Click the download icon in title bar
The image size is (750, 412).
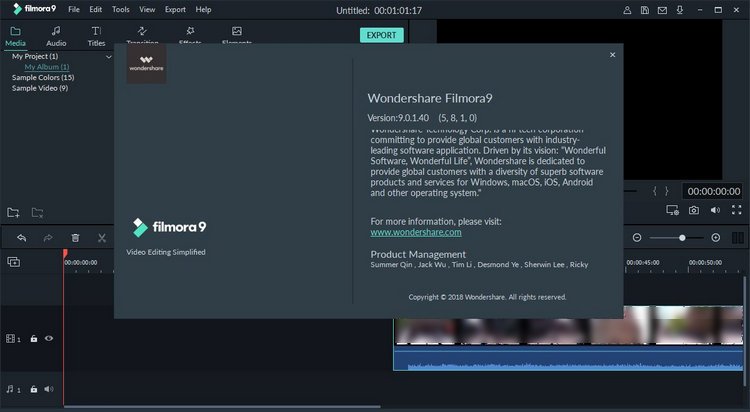click(680, 10)
